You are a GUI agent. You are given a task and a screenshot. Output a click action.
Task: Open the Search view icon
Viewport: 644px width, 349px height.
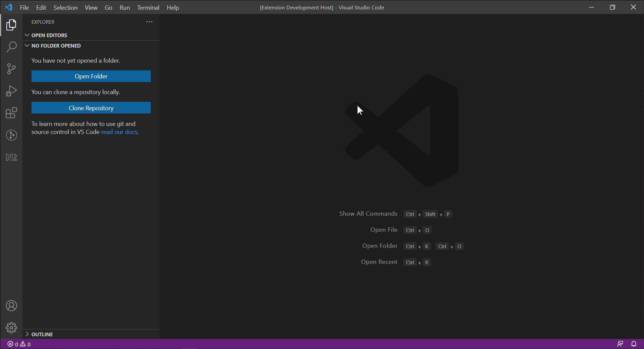coord(11,47)
